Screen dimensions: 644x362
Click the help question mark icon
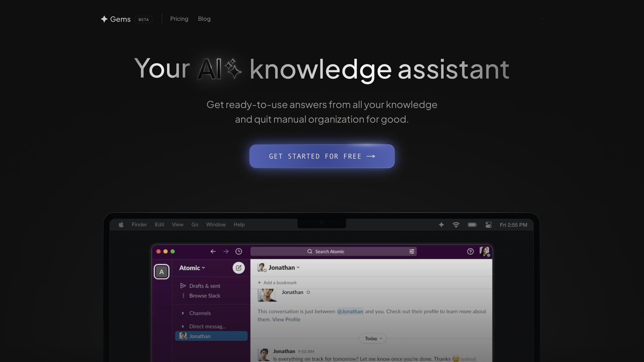point(470,251)
